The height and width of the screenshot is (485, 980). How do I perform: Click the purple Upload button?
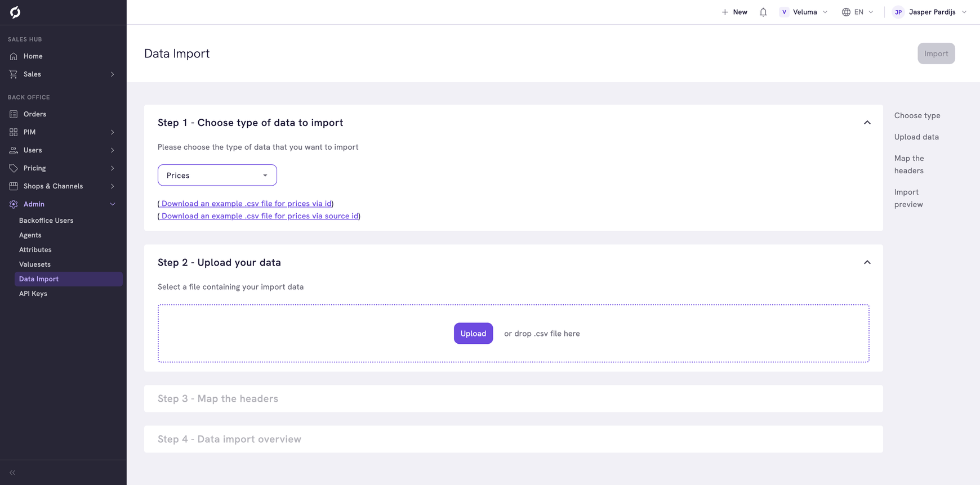click(x=473, y=334)
